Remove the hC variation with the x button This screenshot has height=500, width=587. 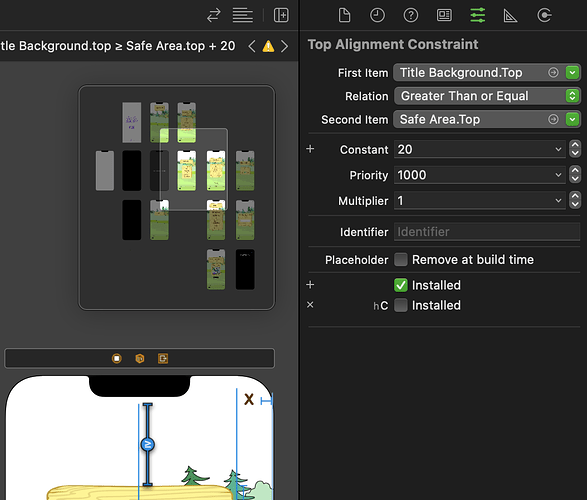pos(310,305)
